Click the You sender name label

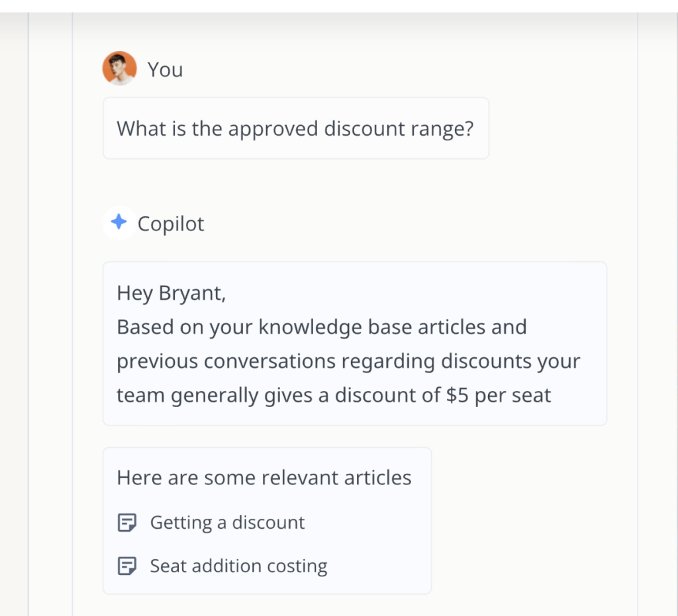[166, 69]
